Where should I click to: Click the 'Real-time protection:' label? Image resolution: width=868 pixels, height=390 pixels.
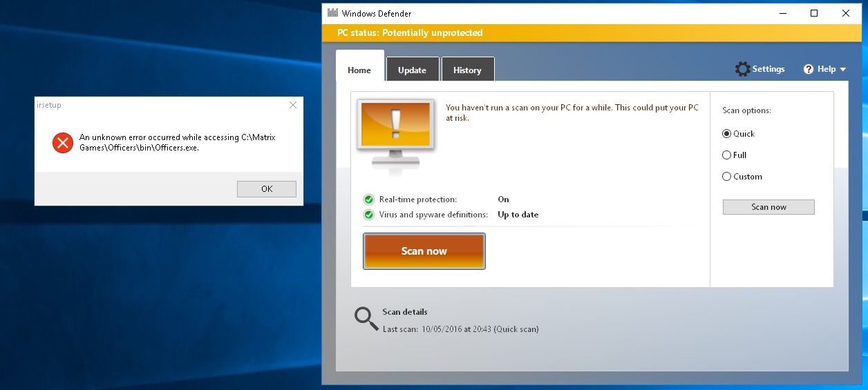point(418,199)
